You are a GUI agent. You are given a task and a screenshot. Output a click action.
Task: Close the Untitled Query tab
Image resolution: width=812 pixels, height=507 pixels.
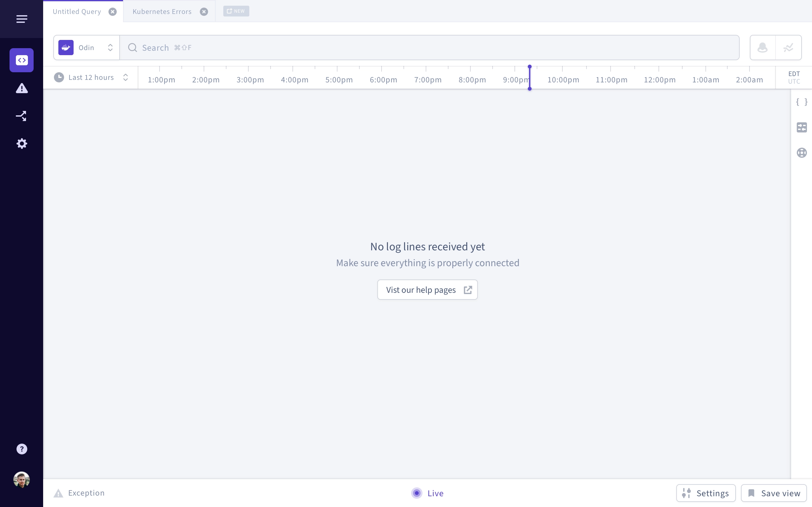[x=113, y=12]
